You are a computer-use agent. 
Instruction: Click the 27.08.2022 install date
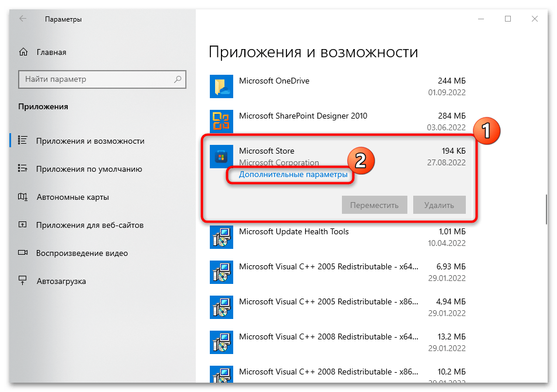[446, 162]
